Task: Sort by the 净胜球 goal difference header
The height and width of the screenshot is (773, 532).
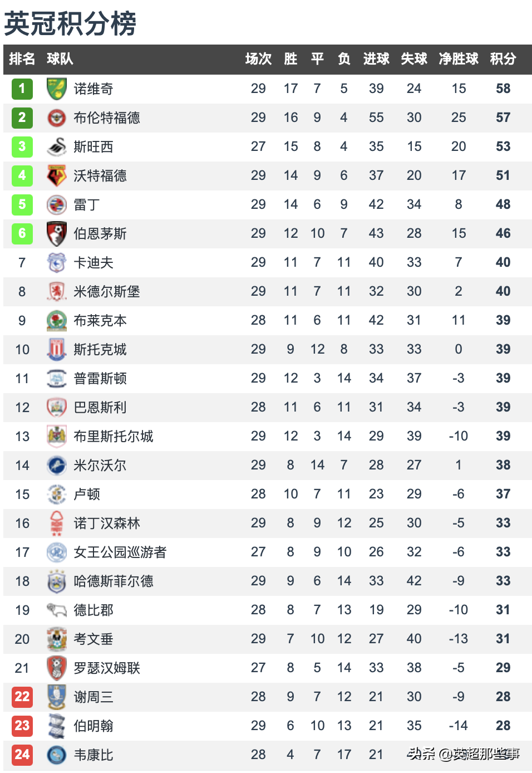Action: click(459, 59)
